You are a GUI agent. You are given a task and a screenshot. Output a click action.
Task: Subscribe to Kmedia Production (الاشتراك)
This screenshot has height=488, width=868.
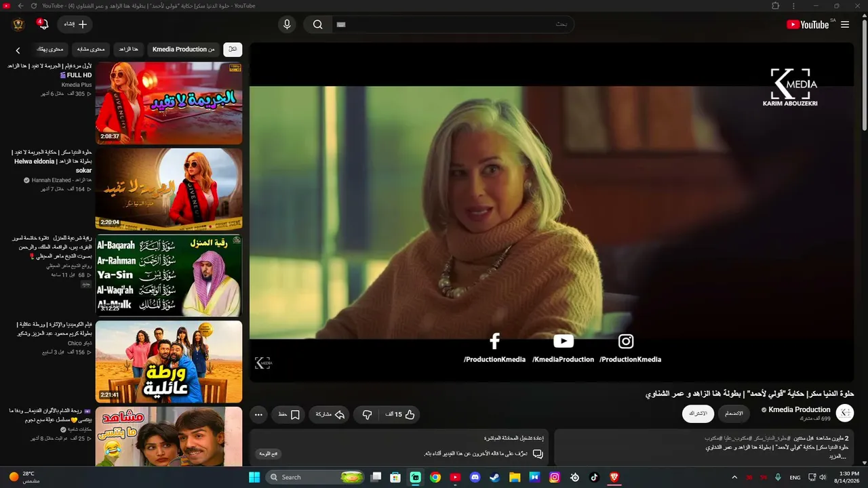tap(698, 413)
